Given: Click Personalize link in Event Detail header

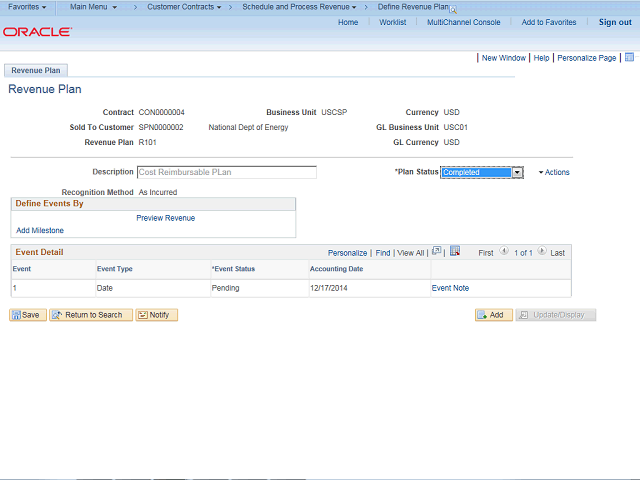Looking at the screenshot, I should (x=347, y=253).
